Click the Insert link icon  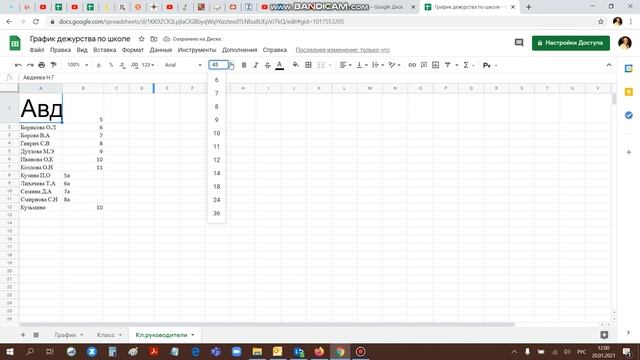tap(412, 65)
